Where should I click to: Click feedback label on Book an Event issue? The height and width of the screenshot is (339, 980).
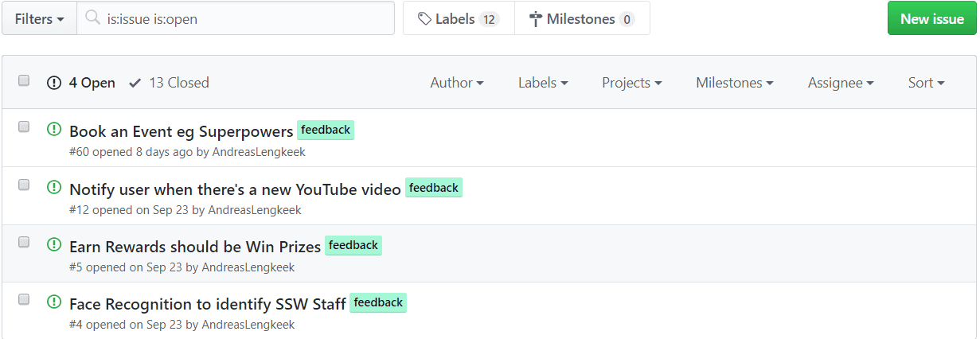pyautogui.click(x=326, y=130)
